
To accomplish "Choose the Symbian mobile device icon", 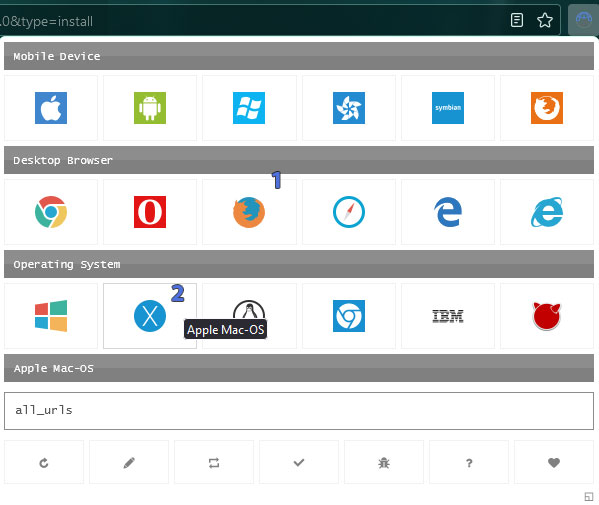I will tap(448, 108).
